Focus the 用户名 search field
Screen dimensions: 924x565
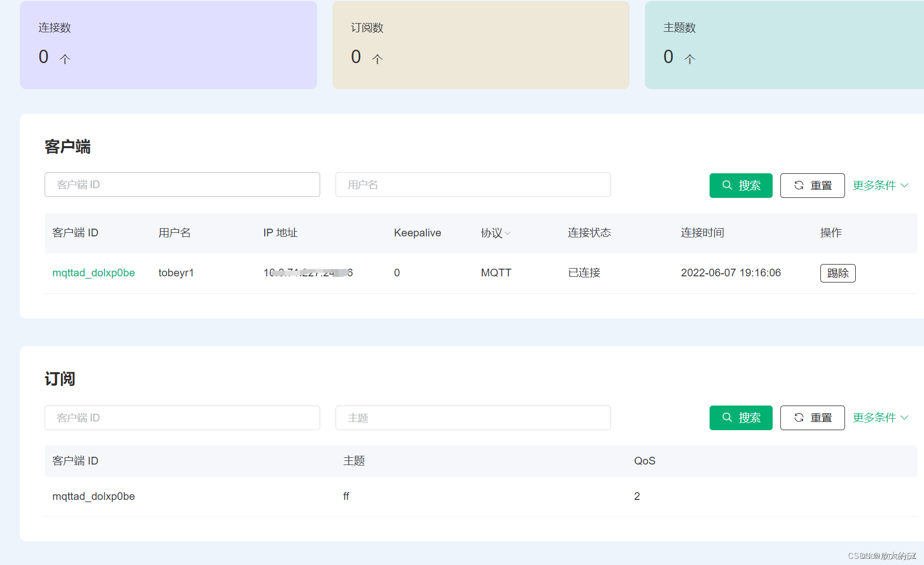[x=473, y=185]
